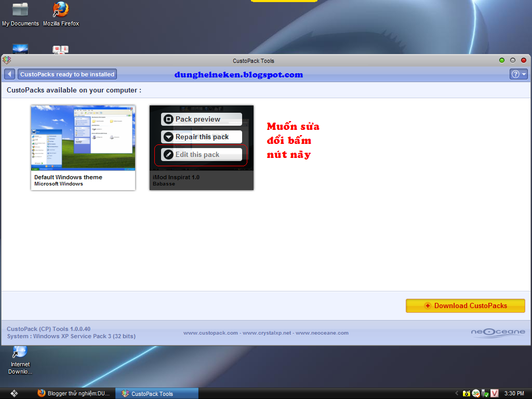The height and width of the screenshot is (399, 532).
Task: Click the Pack preview button
Action: (x=202, y=119)
